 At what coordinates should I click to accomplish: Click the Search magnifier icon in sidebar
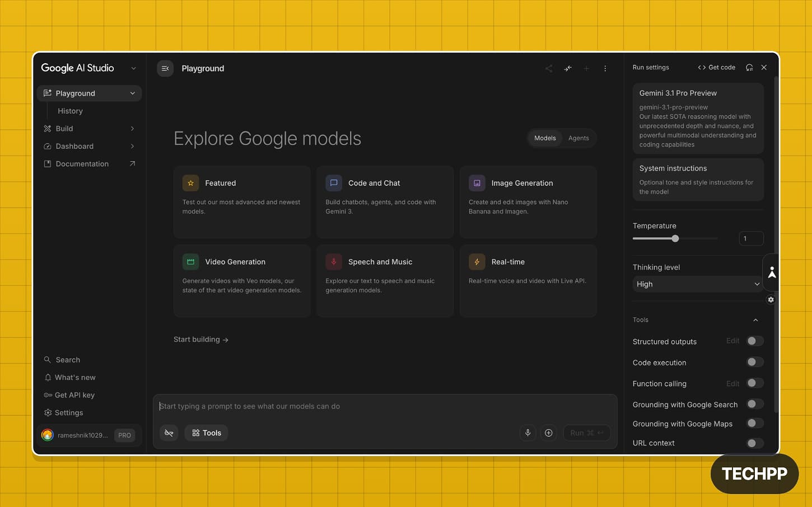pos(48,360)
